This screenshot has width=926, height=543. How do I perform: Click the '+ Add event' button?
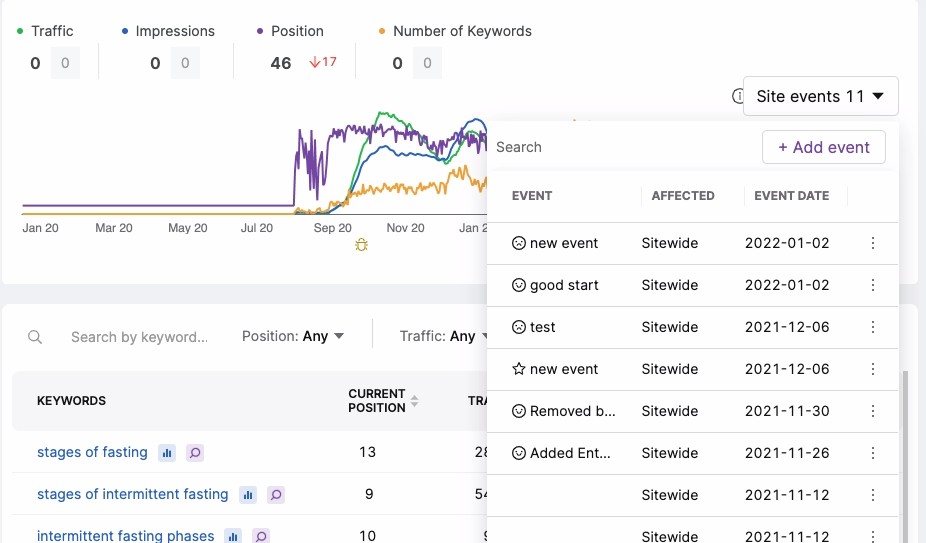tap(823, 147)
